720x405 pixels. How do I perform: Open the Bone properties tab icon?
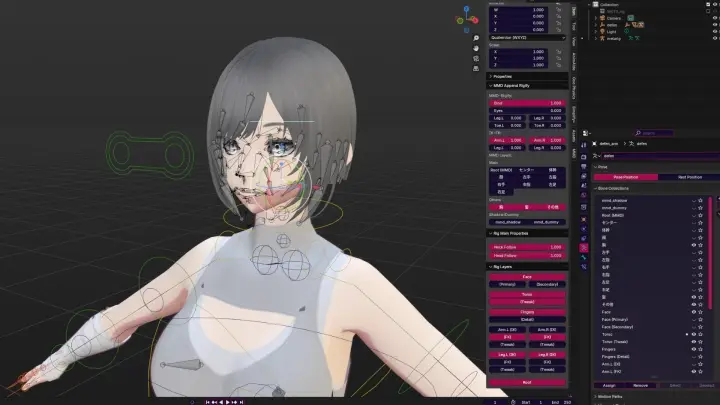pyautogui.click(x=584, y=258)
